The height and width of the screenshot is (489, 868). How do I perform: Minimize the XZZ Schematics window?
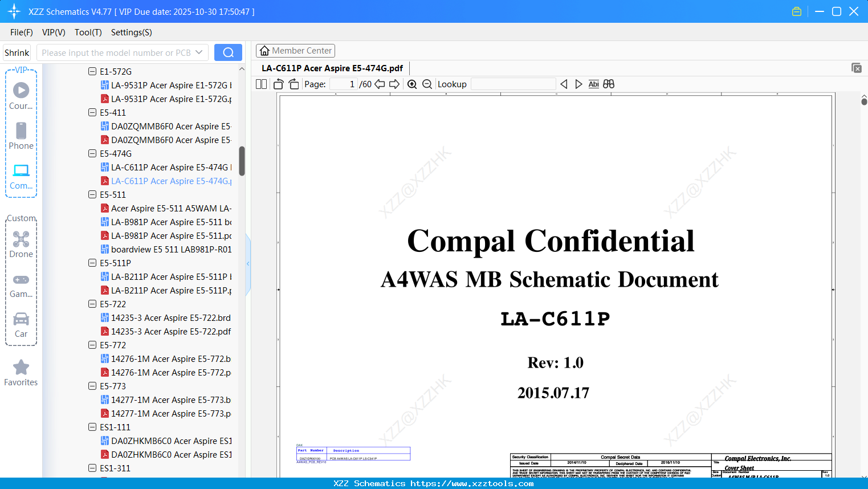point(820,11)
